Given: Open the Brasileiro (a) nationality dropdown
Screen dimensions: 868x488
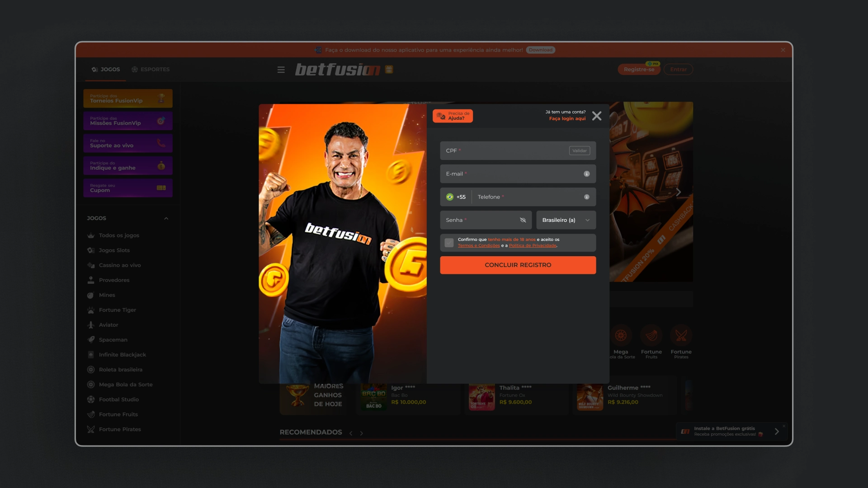Looking at the screenshot, I should 566,220.
